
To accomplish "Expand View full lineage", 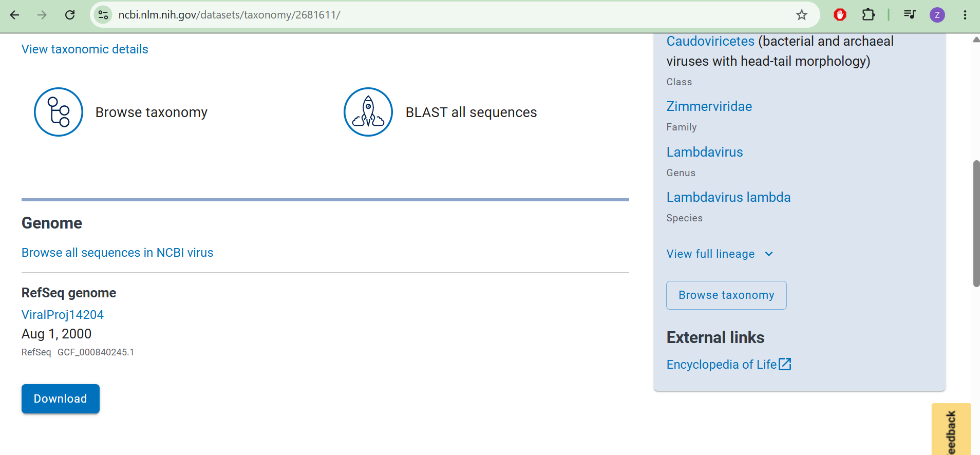I will [x=720, y=254].
